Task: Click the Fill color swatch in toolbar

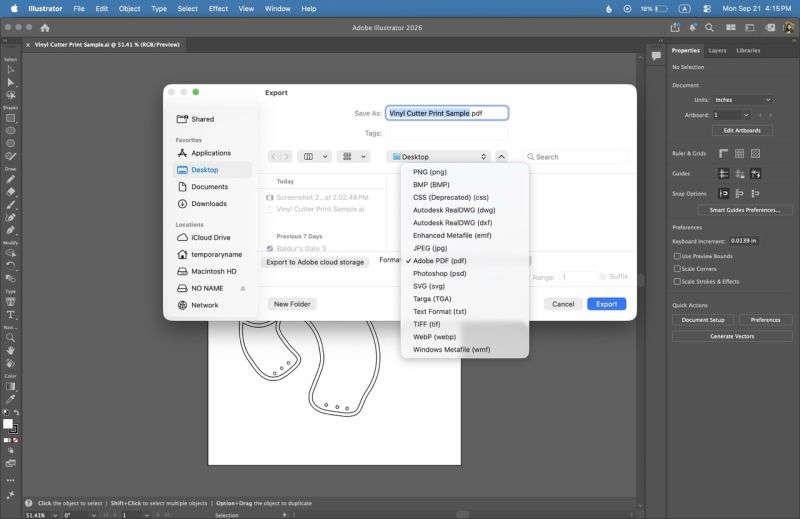Action: 8,424
